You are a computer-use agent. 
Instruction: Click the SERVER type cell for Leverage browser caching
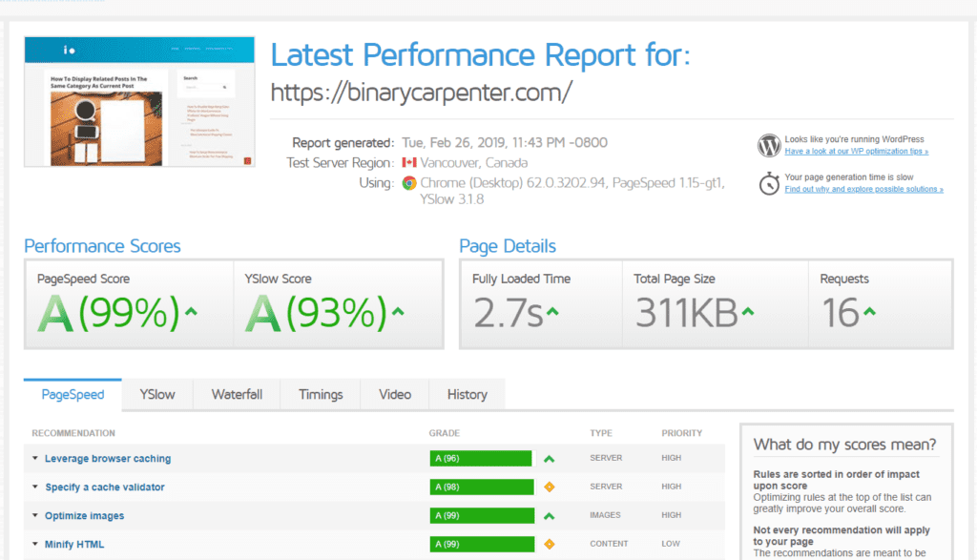(606, 458)
